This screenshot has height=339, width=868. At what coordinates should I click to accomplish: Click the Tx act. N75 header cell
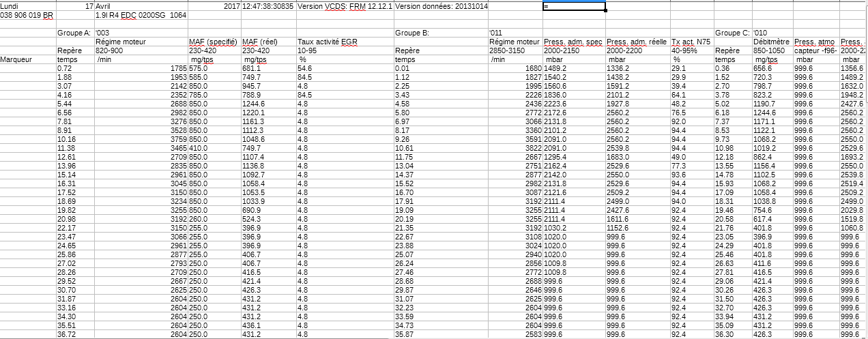point(692,42)
